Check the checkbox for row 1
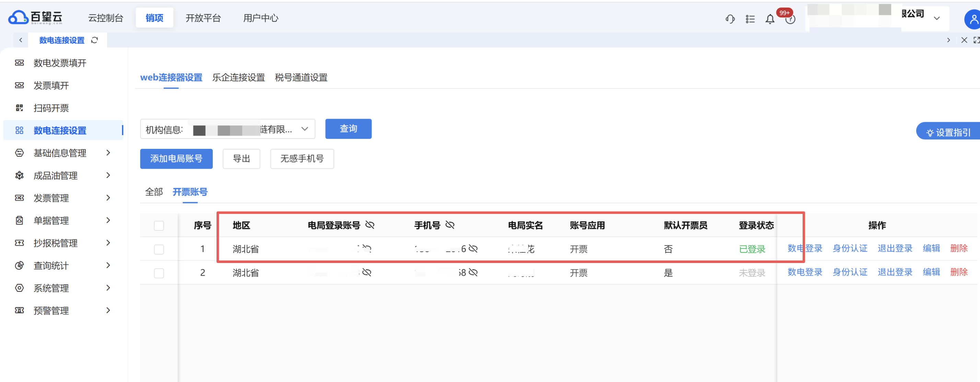 point(159,249)
